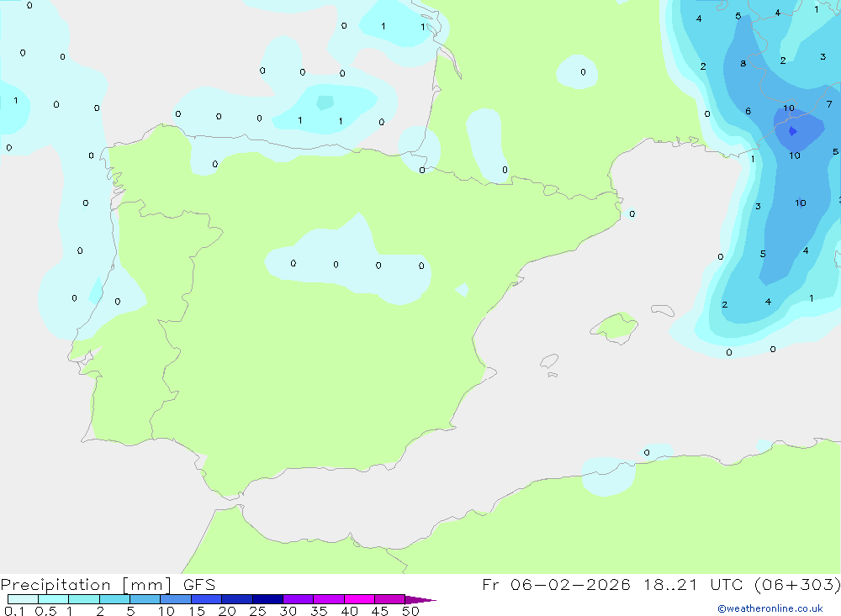Click the legend label "45"
Image resolution: width=841 pixels, height=616 pixels.
[x=380, y=611]
